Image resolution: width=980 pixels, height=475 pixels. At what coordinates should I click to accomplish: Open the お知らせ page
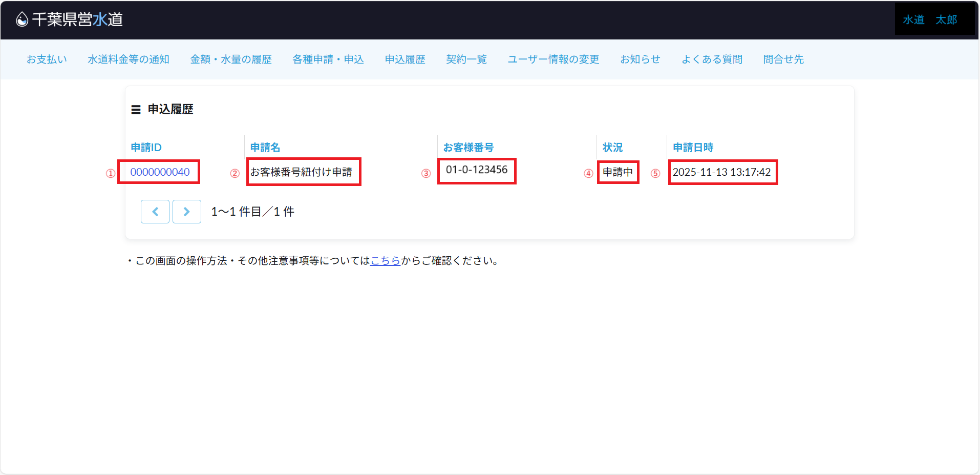tap(640, 59)
